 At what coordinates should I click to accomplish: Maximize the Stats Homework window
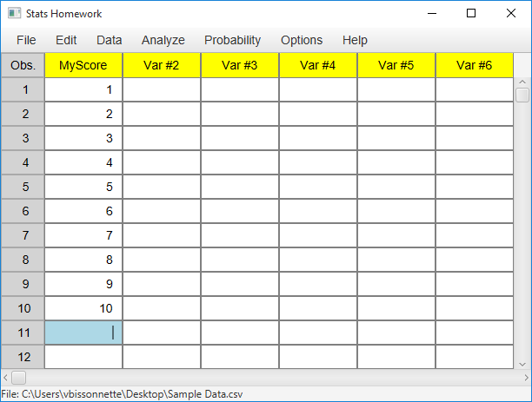pos(471,14)
